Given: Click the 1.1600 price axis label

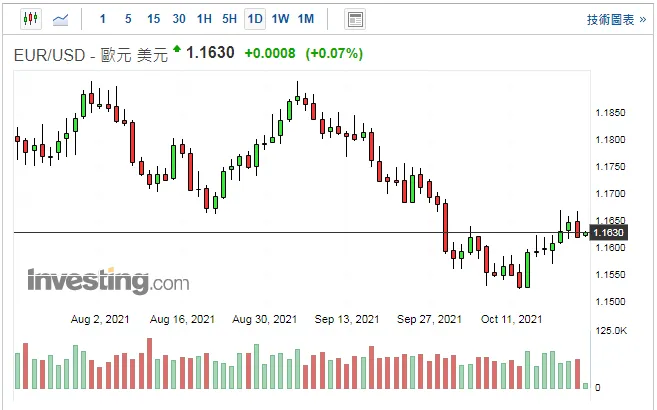Looking at the screenshot, I should (x=610, y=248).
